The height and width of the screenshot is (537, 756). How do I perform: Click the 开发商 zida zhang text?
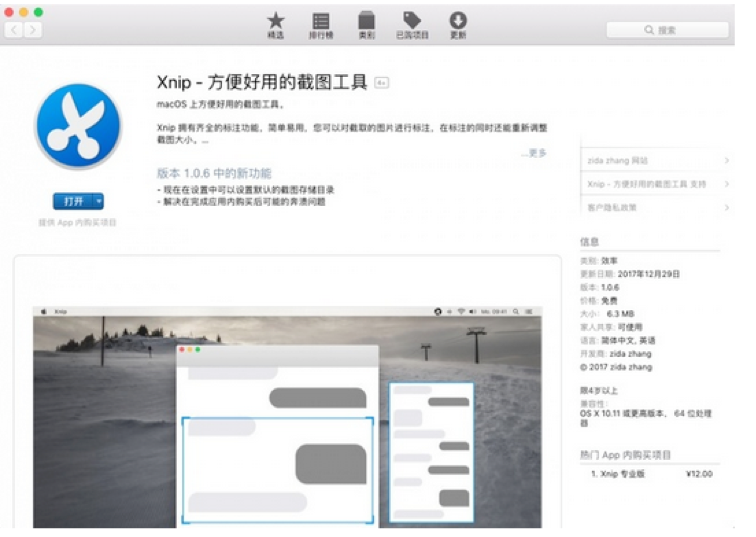pyautogui.click(x=616, y=354)
